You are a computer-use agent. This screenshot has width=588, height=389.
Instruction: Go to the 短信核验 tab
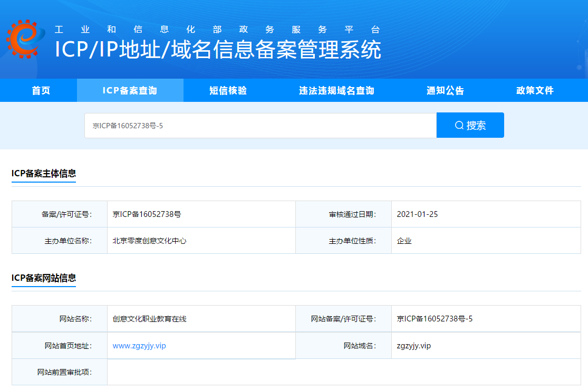[x=228, y=90]
